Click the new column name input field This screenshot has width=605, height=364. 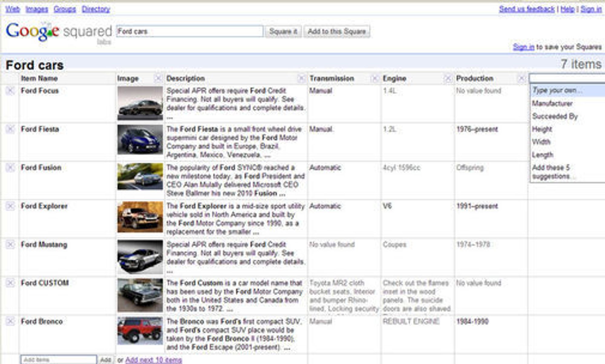(567, 79)
